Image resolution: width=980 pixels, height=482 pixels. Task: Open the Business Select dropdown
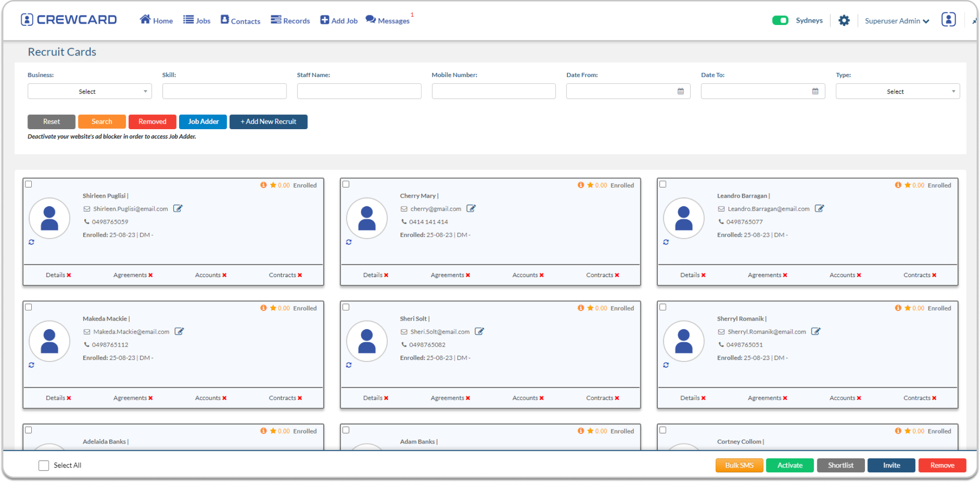(89, 91)
